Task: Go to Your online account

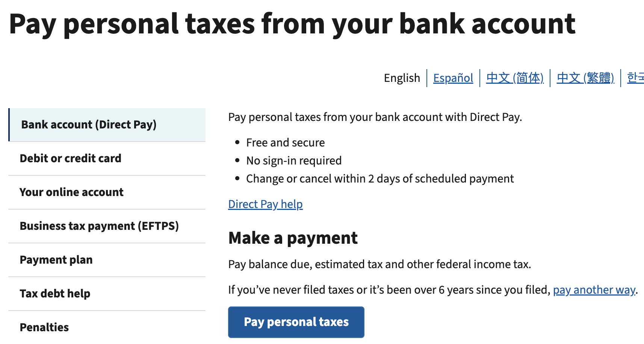Action: [71, 192]
